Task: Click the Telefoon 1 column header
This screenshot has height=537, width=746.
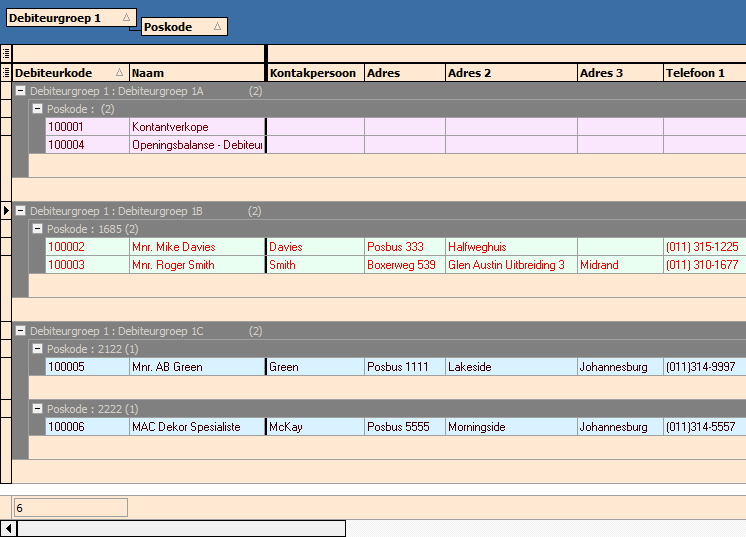Action: tap(703, 73)
